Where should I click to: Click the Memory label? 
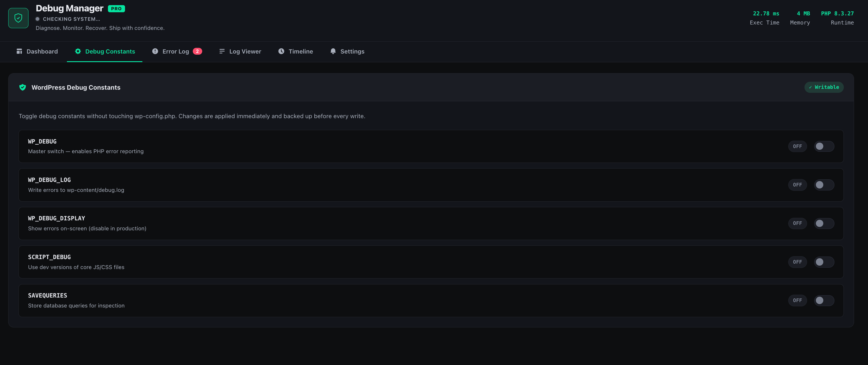coord(800,22)
